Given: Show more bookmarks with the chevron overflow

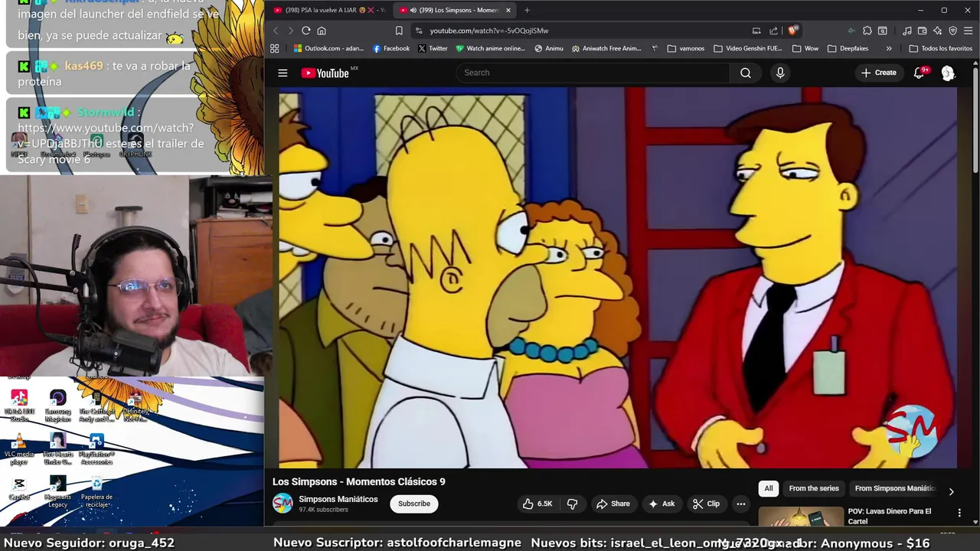Looking at the screenshot, I should point(889,48).
